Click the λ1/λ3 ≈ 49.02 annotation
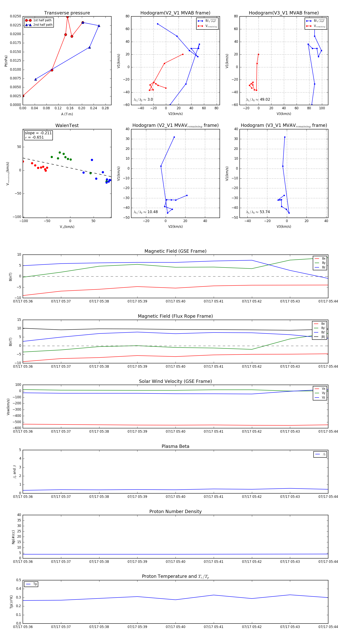The height and width of the screenshot is (644, 351). coord(258,100)
